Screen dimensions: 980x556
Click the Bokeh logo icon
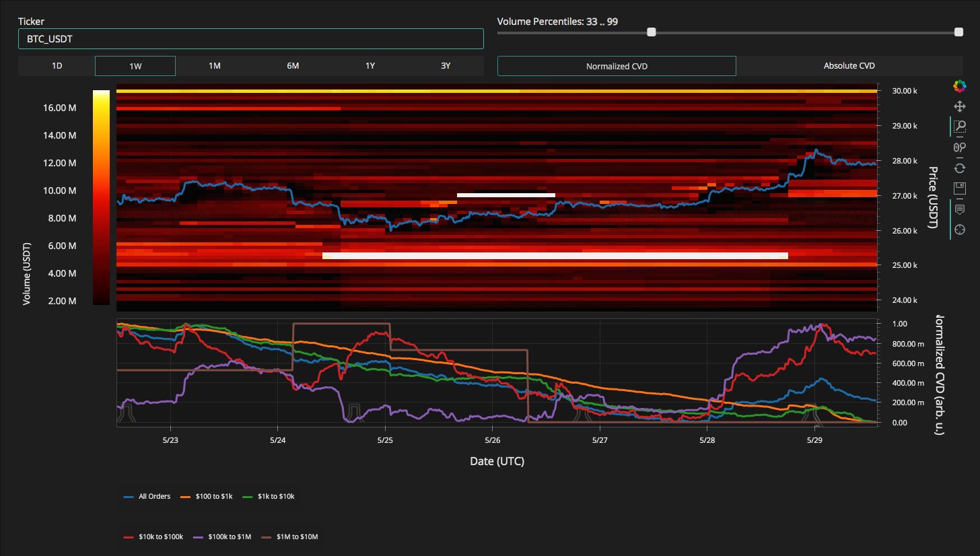pyautogui.click(x=959, y=85)
